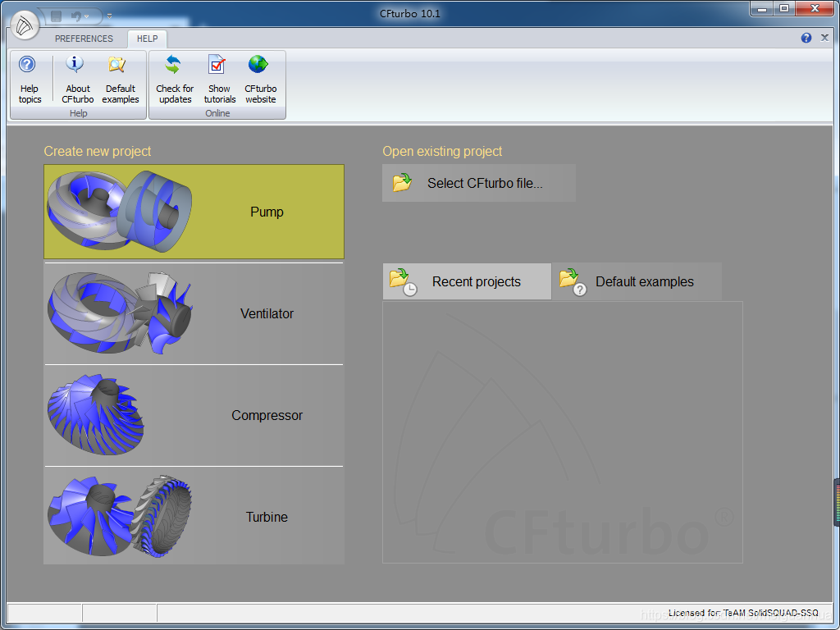Click the CFturbo application menu orb

tap(25, 25)
